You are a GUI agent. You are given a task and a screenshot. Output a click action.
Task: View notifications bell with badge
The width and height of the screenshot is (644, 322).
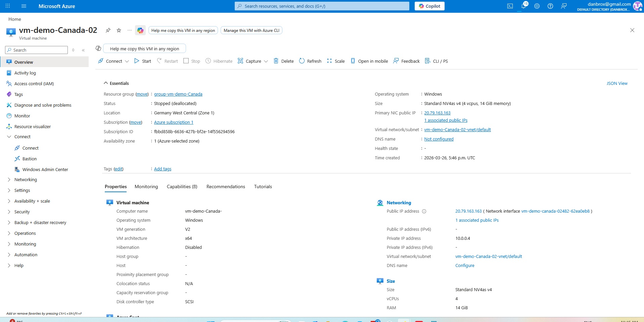[x=524, y=6]
